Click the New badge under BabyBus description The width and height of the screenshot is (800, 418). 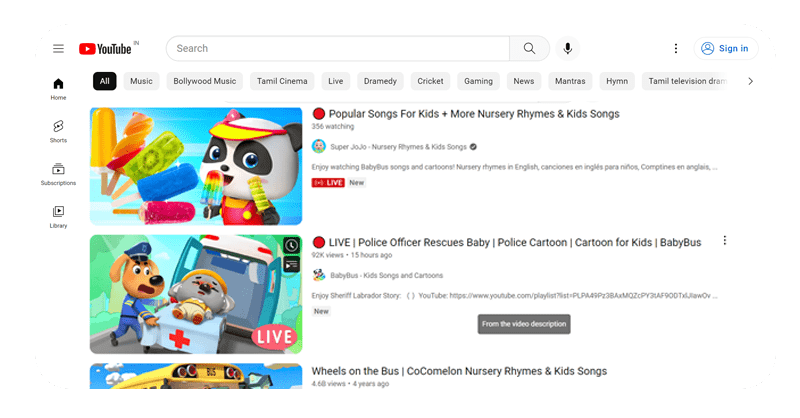tap(321, 311)
